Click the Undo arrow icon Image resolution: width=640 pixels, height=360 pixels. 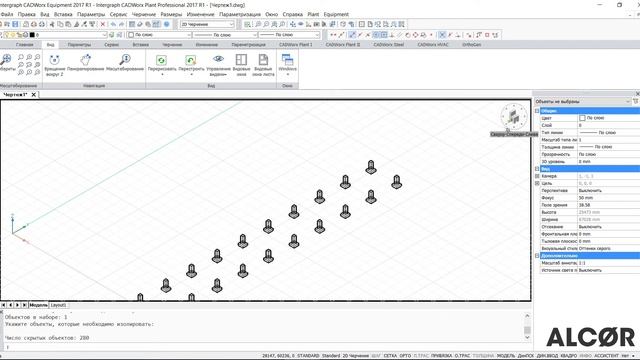pyautogui.click(x=113, y=24)
